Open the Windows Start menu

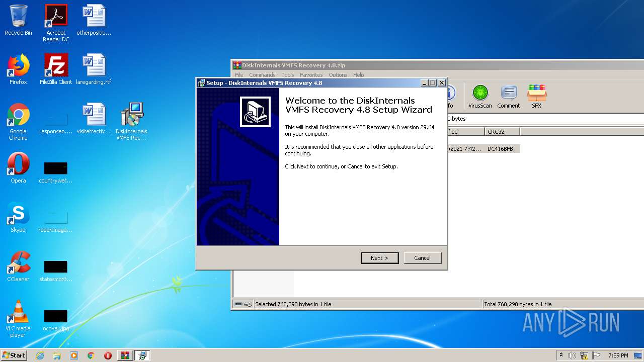click(x=14, y=355)
